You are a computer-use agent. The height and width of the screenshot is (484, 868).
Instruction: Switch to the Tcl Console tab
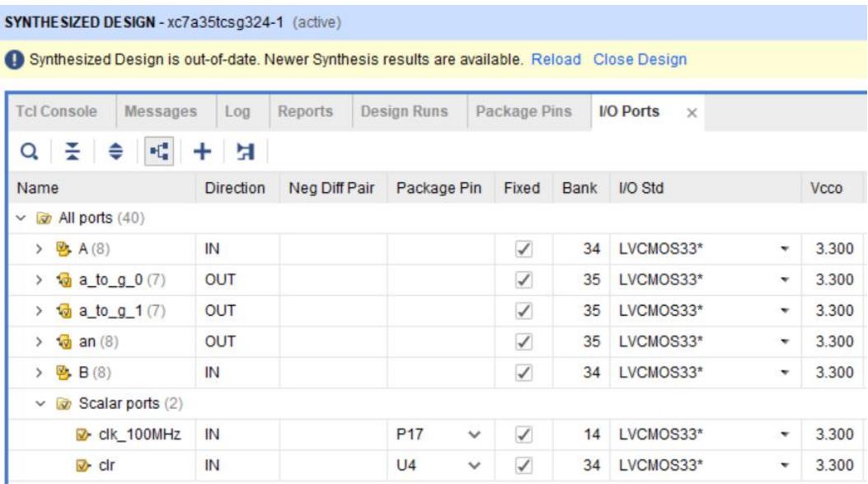[56, 112]
